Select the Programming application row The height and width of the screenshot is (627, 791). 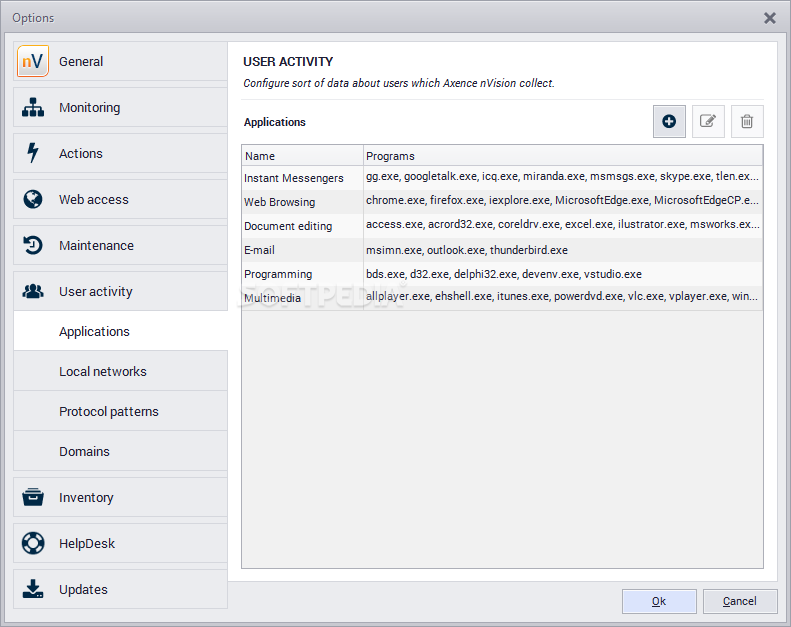pyautogui.click(x=502, y=274)
